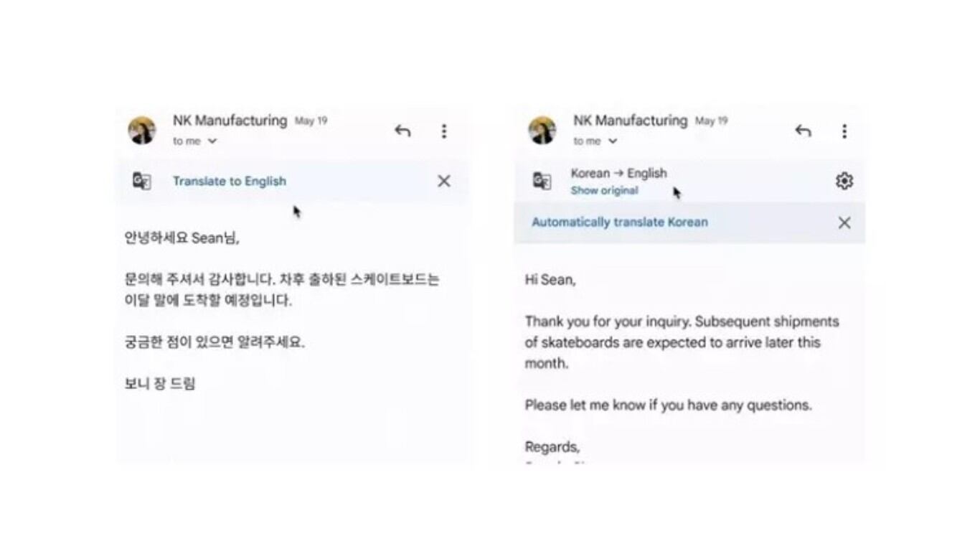
Task: Click sender avatar on the translated email
Action: [542, 131]
